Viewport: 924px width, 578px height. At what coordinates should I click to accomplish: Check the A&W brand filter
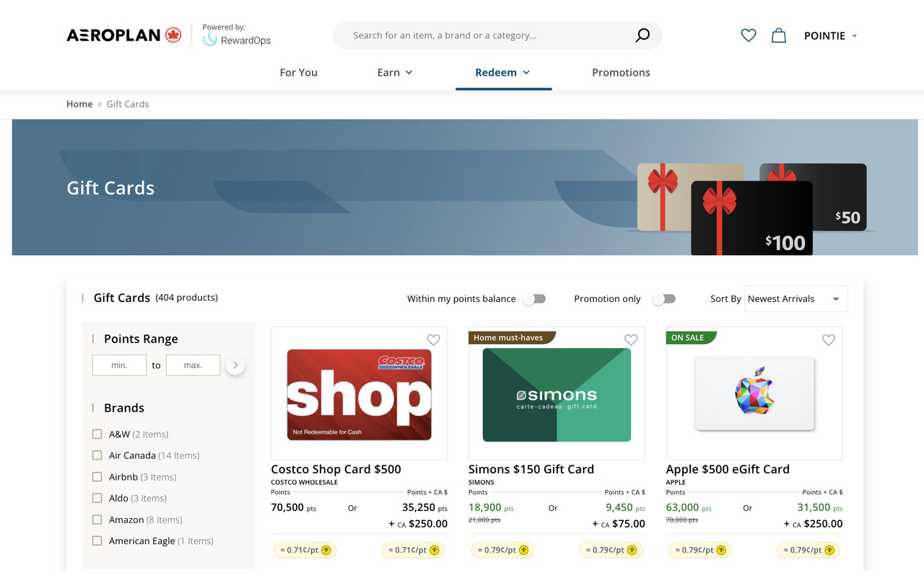click(97, 434)
